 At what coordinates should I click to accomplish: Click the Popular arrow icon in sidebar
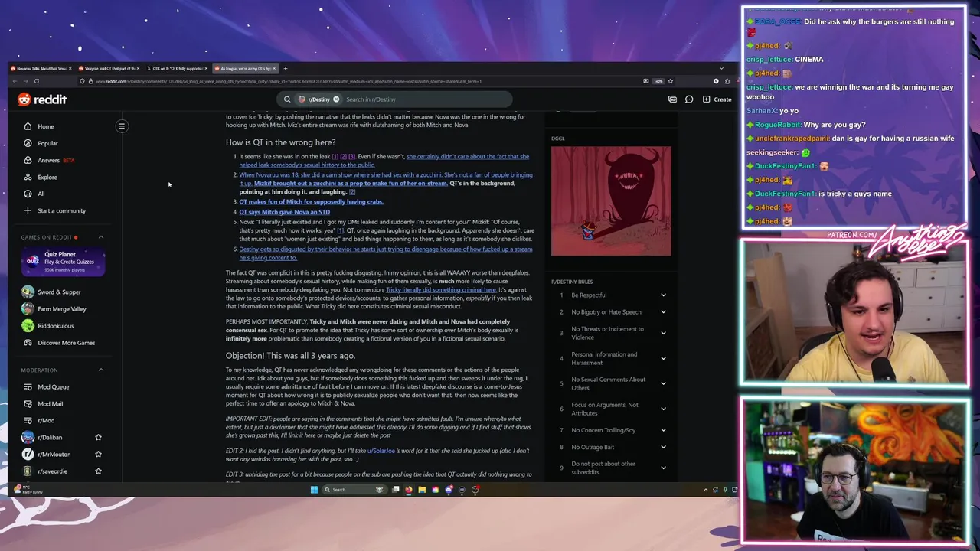(28, 143)
